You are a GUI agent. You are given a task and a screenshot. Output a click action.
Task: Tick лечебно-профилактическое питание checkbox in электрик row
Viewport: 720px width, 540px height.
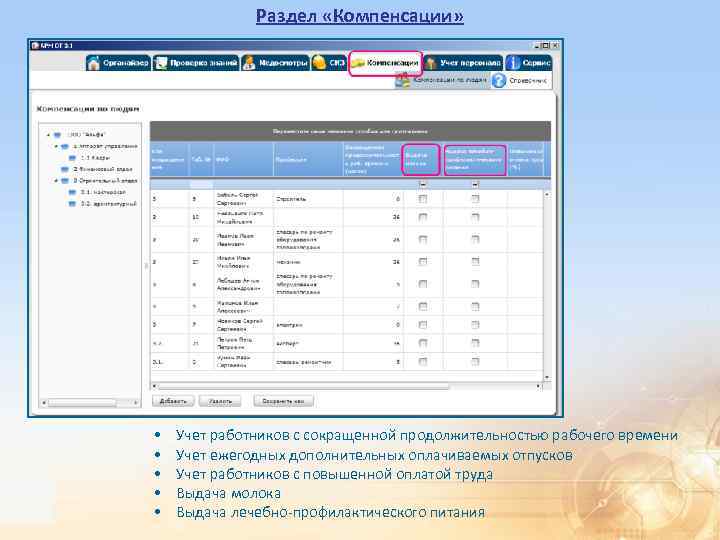tap(475, 325)
